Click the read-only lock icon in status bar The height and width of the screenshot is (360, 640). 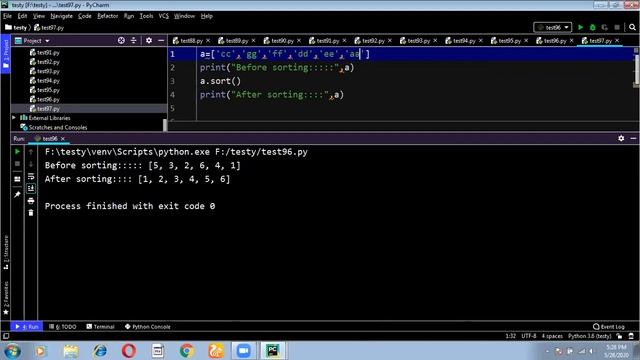(619, 336)
